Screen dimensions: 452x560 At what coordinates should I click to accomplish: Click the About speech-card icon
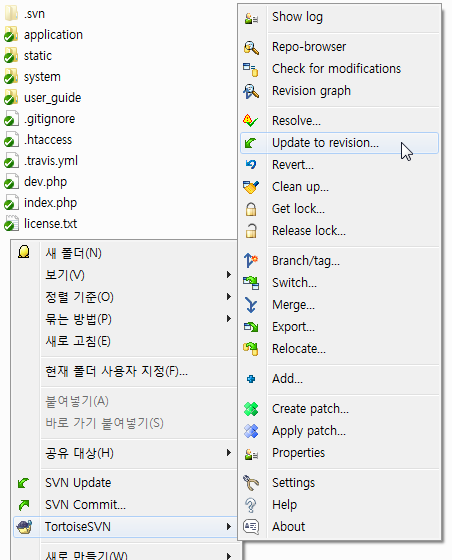tap(251, 527)
